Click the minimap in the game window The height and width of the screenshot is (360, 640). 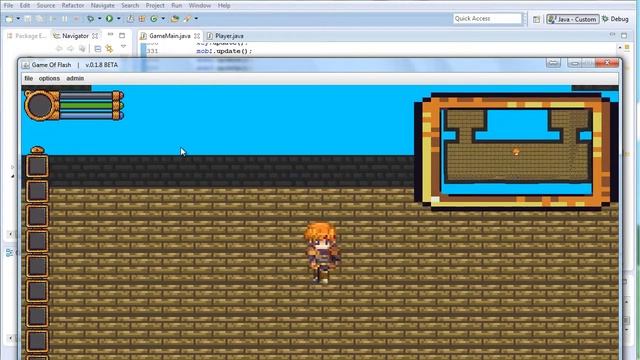[x=516, y=151]
